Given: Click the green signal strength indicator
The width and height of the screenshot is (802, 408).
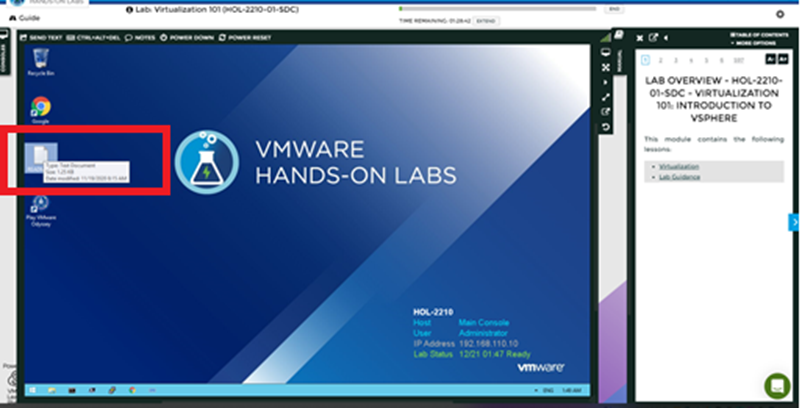Looking at the screenshot, I should 606,38.
